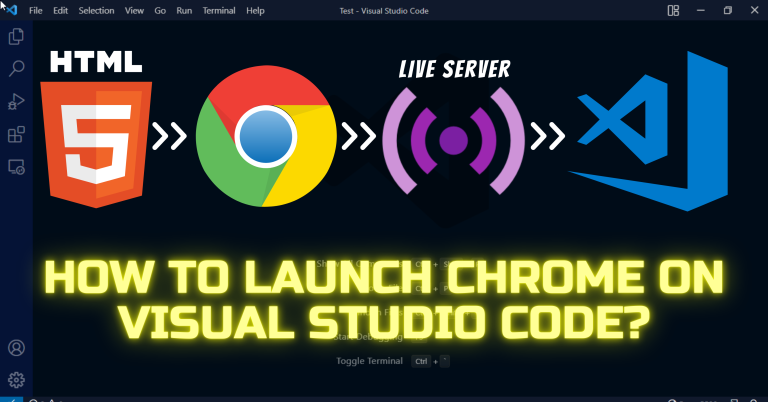Open the Terminal menu
The height and width of the screenshot is (402, 768).
(217, 10)
